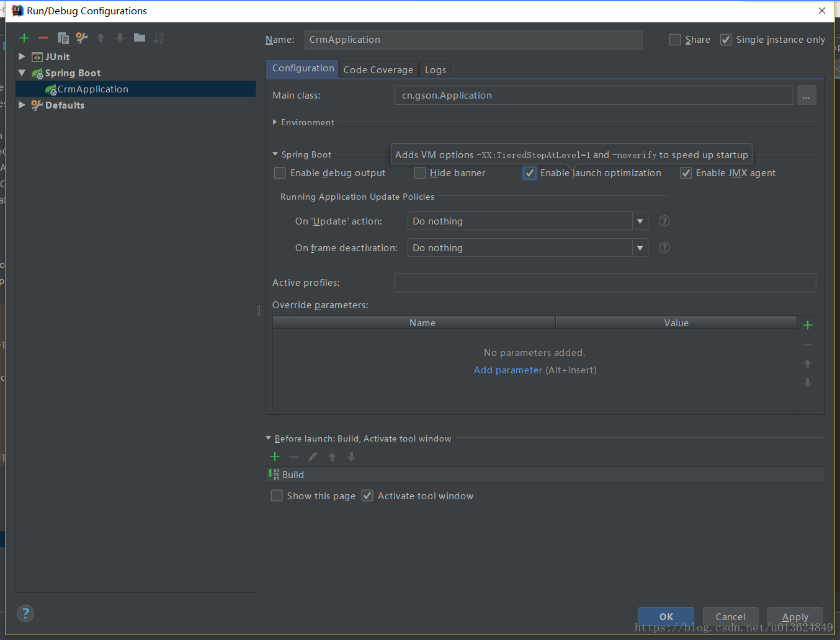
Task: Toggle Single instance only checkbox
Action: (x=726, y=40)
